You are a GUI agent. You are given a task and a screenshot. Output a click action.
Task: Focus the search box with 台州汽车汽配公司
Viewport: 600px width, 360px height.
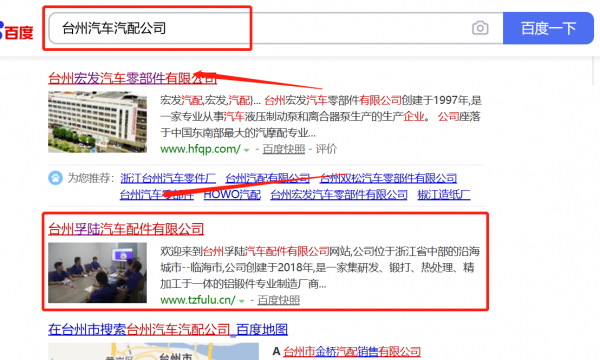276,28
